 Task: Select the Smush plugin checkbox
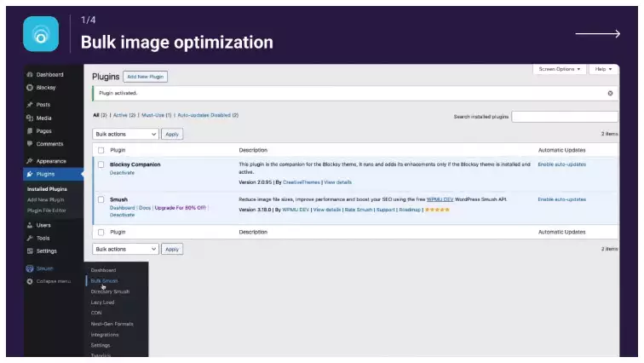[101, 199]
